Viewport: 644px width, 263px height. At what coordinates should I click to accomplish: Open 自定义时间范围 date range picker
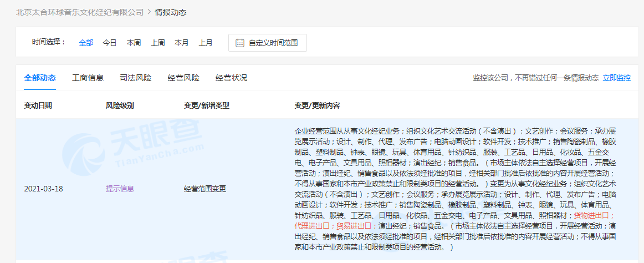click(267, 43)
